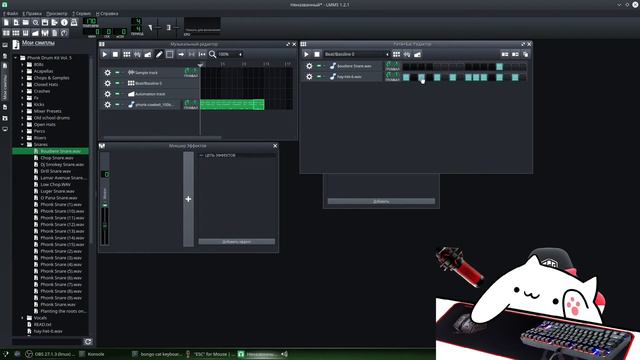The height and width of the screenshot is (360, 640).
Task: Toggle first step of hay-hat-6.wav row
Action: point(406,77)
